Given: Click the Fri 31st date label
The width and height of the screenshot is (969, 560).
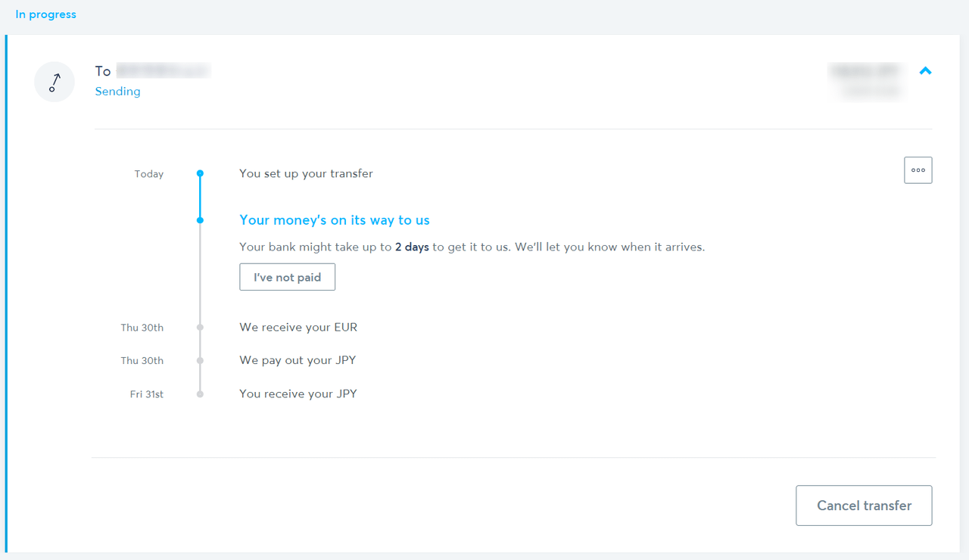Looking at the screenshot, I should tap(147, 394).
